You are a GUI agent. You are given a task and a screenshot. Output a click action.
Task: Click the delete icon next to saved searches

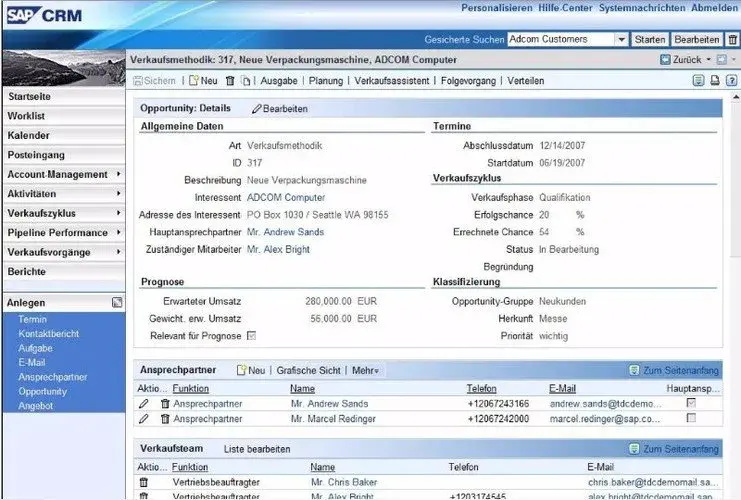[x=732, y=39]
